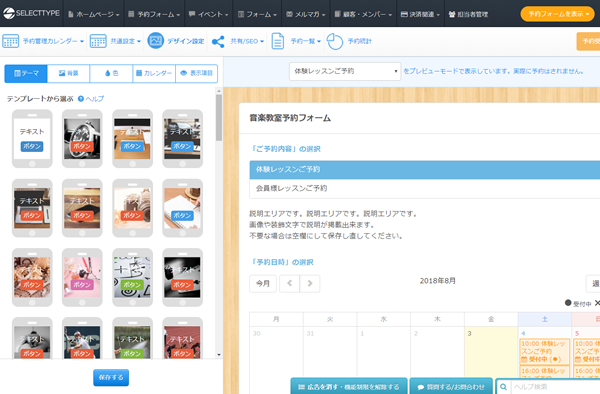This screenshot has height=394, width=600.
Task: Click the 共通設定 calendar icon
Action: coord(98,41)
